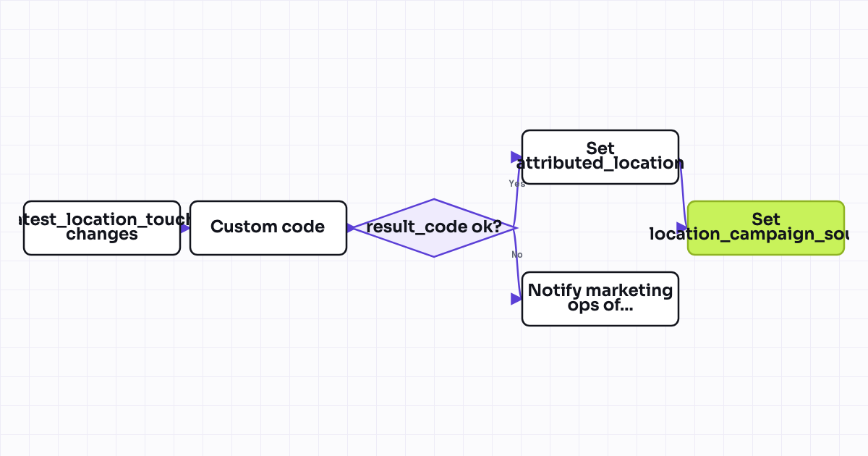This screenshot has width=868, height=456.
Task: Select the result_code ok? decision diamond
Action: click(434, 228)
